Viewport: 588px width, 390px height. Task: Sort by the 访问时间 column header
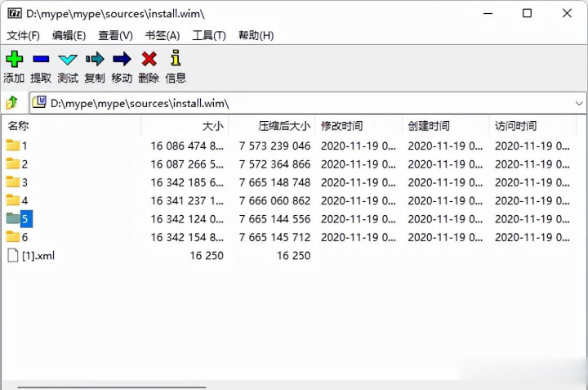(x=532, y=126)
